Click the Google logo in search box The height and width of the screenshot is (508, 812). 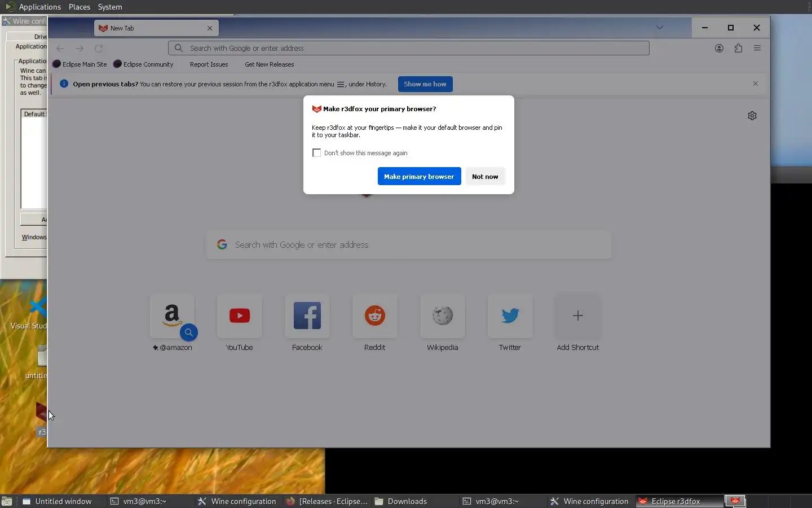[x=222, y=244]
